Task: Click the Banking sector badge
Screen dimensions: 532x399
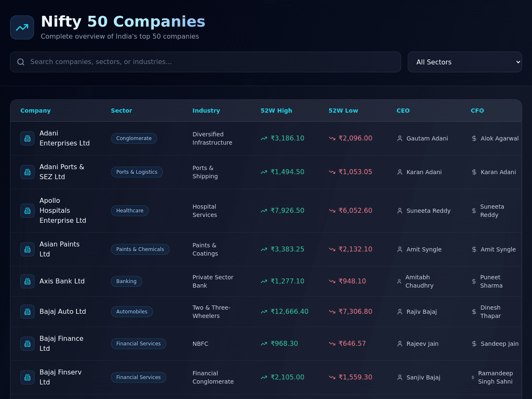Action: coord(126,281)
